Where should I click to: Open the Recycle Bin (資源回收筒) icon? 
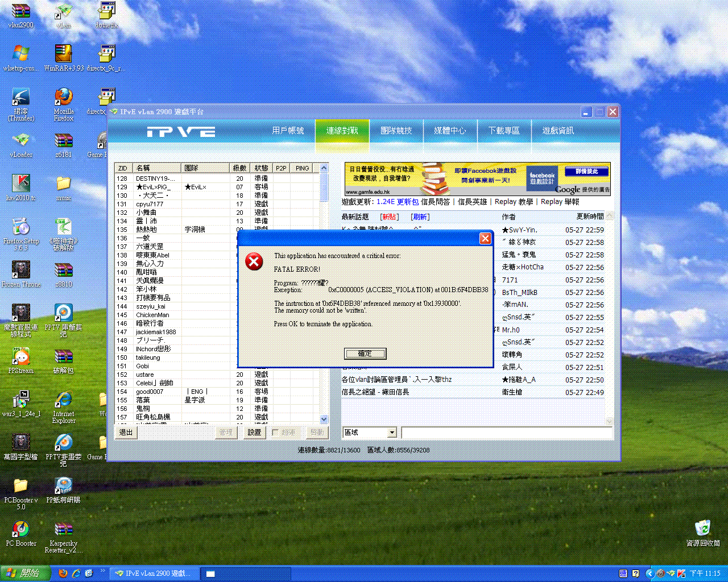(702, 529)
